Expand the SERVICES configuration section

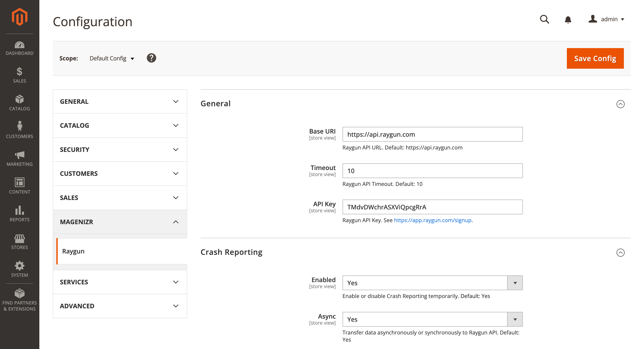120,282
